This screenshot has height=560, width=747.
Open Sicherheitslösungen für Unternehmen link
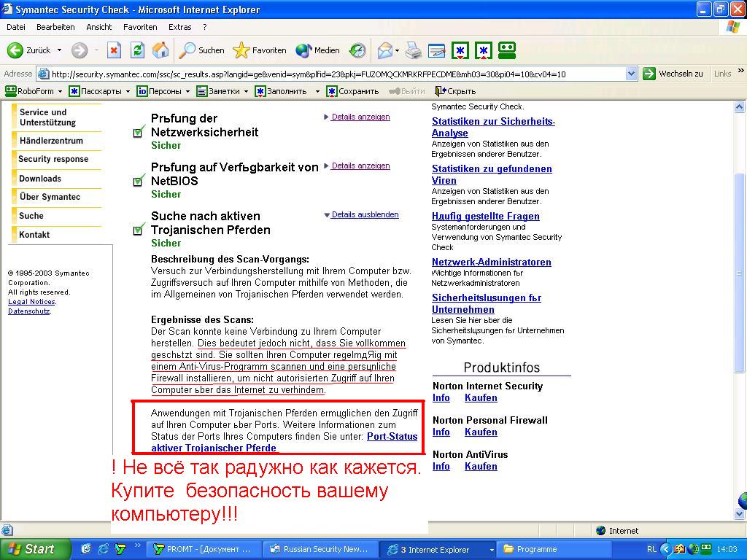(487, 303)
